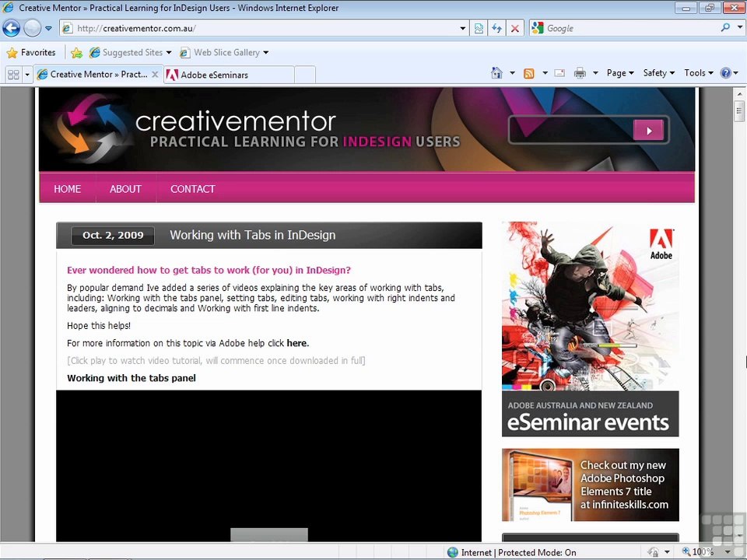Click the Home page icon
The height and width of the screenshot is (560, 747).
(x=496, y=73)
